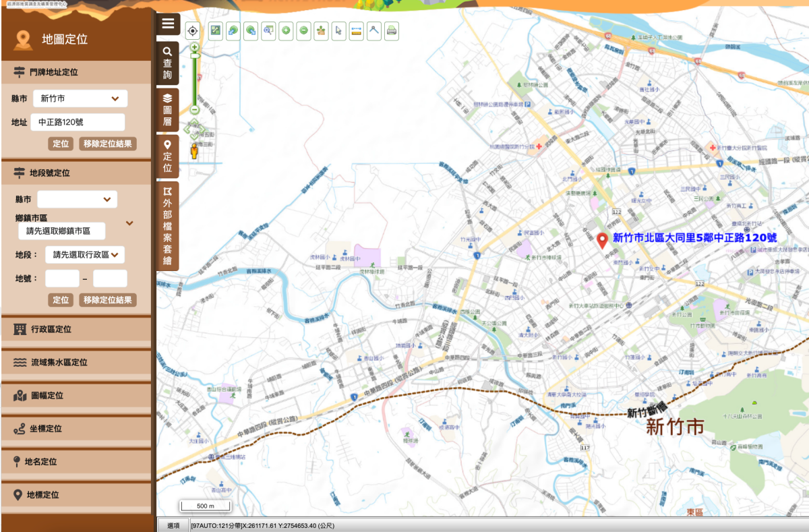The height and width of the screenshot is (532, 809).
Task: Toggle the hamburger menu panel
Action: [168, 24]
